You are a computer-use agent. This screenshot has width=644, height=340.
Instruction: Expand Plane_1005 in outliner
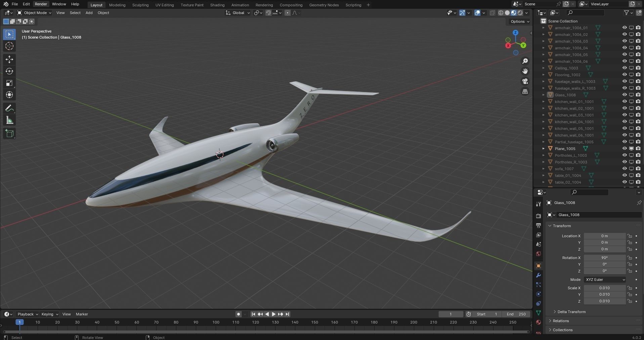[543, 149]
